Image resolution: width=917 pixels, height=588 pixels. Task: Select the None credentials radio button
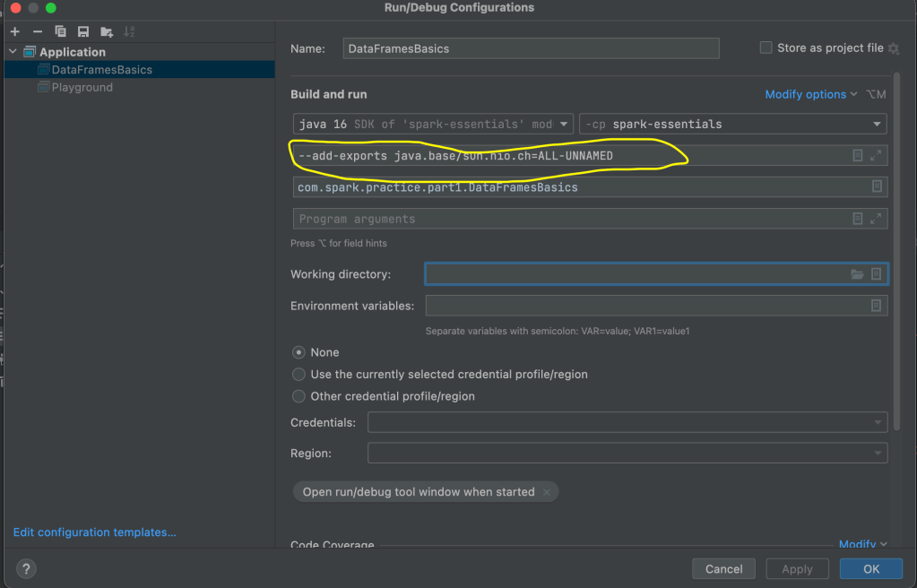coord(299,352)
